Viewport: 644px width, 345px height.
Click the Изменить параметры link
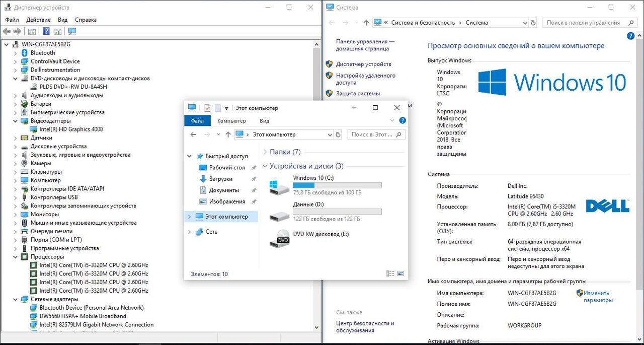(x=598, y=297)
